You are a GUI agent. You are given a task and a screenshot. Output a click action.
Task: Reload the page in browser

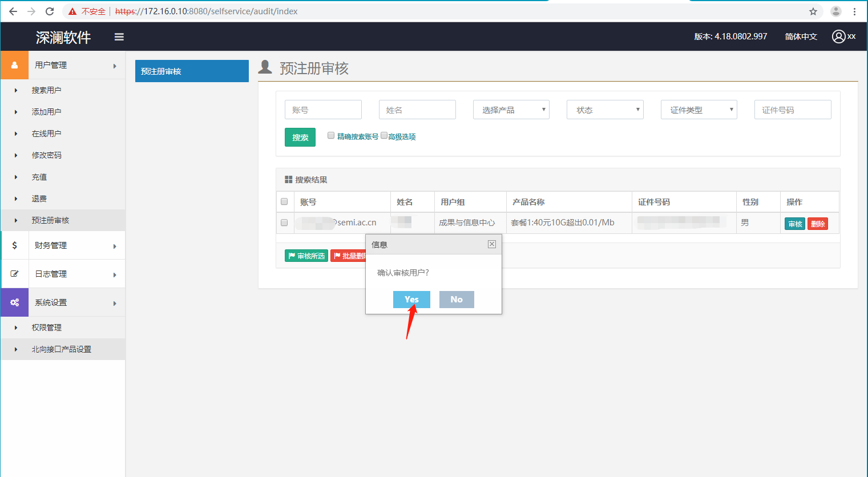click(50, 11)
